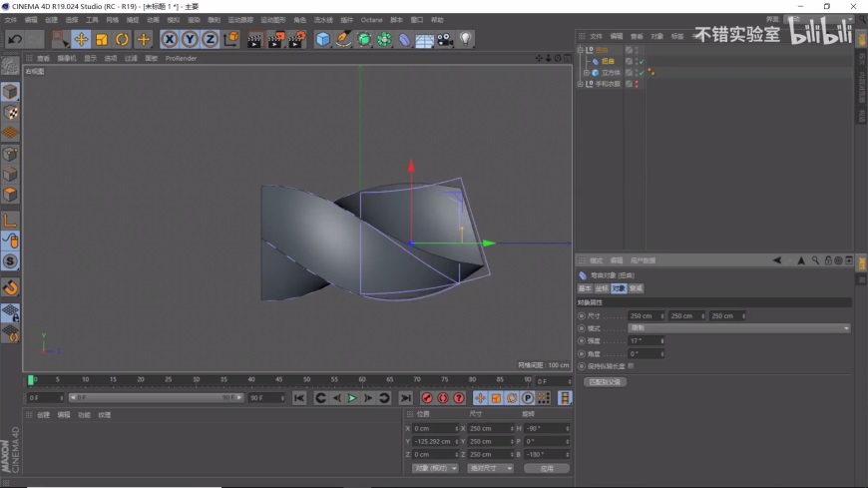Open the 模式 dropdown showing 限制
The height and width of the screenshot is (488, 868).
click(738, 328)
